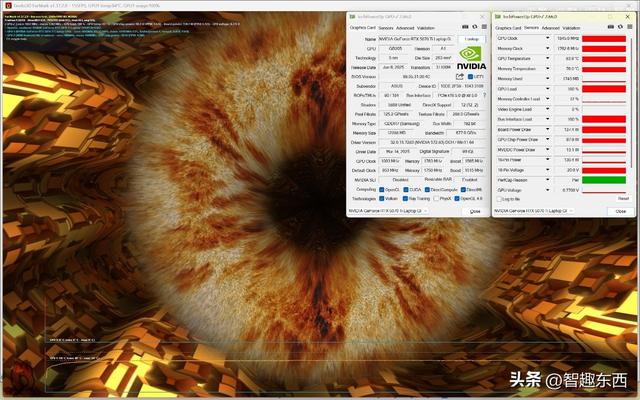Switch to Sensors tab in Graphics Card window

(386, 28)
